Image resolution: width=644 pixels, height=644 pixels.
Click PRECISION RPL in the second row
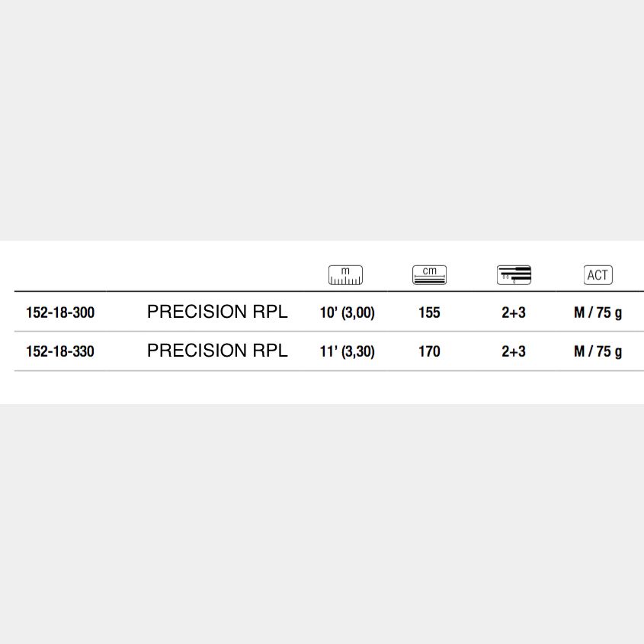217,351
